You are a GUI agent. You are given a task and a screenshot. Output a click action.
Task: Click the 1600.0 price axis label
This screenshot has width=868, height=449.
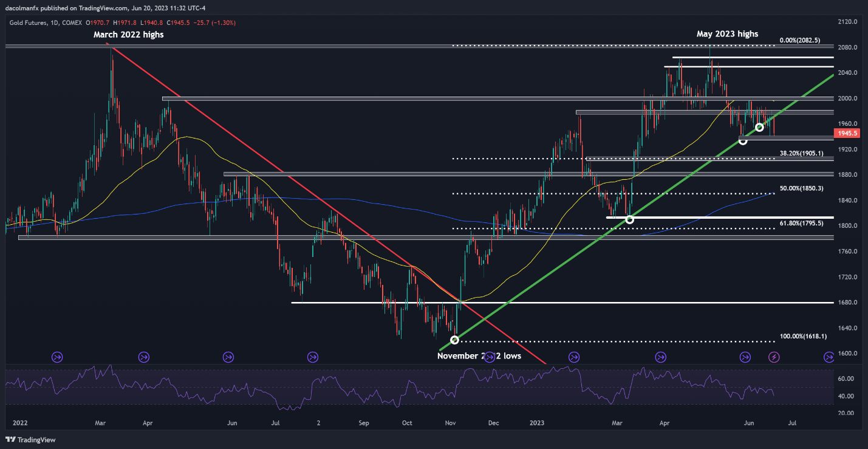coord(848,354)
